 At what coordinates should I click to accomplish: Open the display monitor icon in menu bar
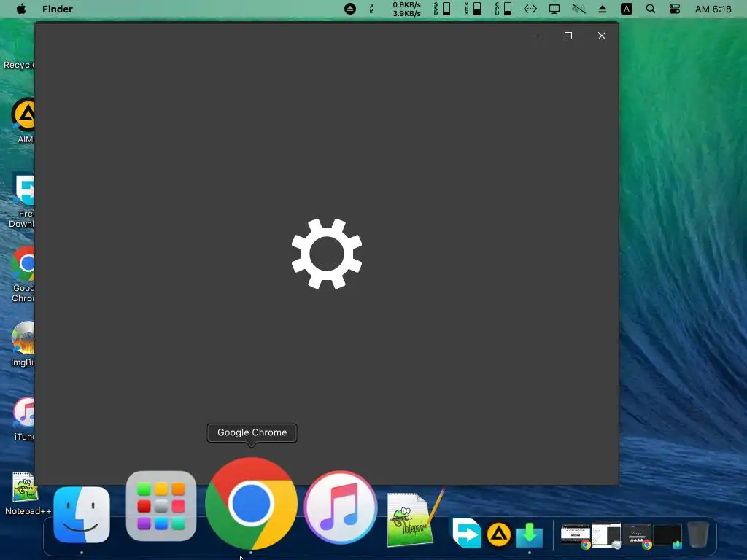[x=554, y=9]
